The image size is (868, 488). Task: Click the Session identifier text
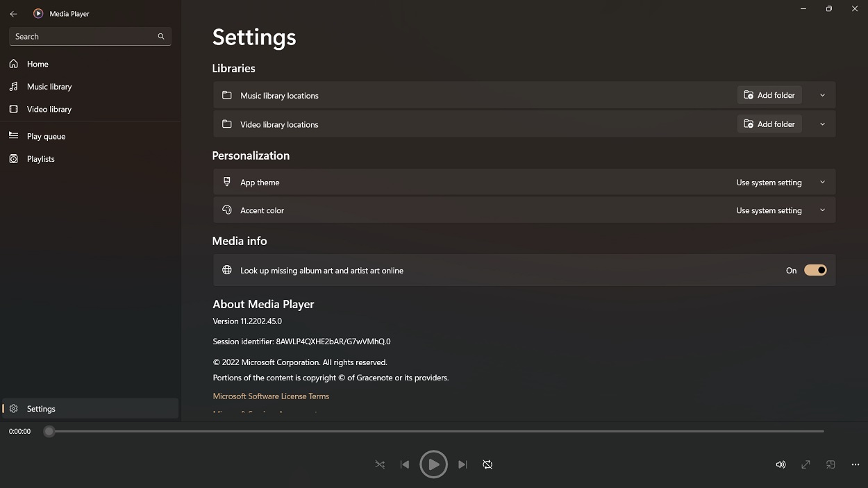tap(301, 342)
